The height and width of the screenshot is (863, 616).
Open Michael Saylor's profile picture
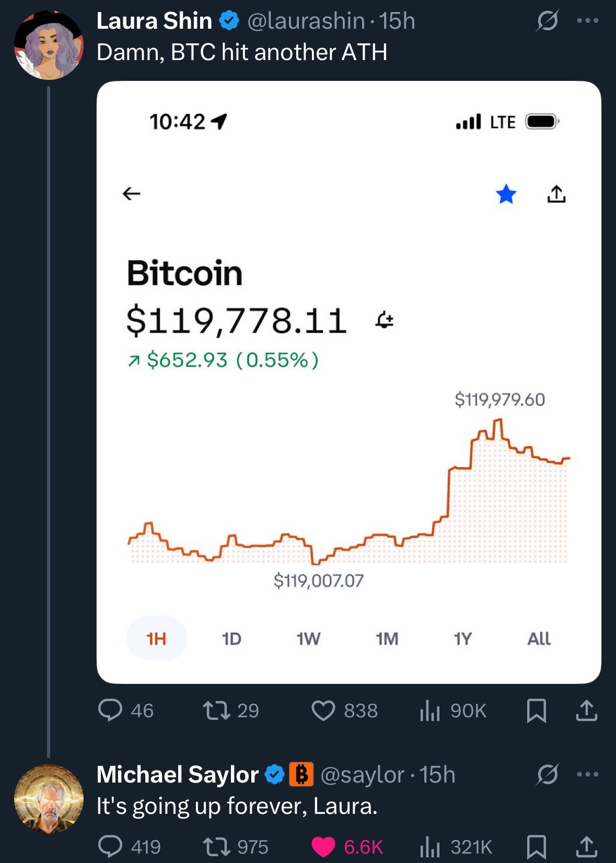click(x=49, y=798)
